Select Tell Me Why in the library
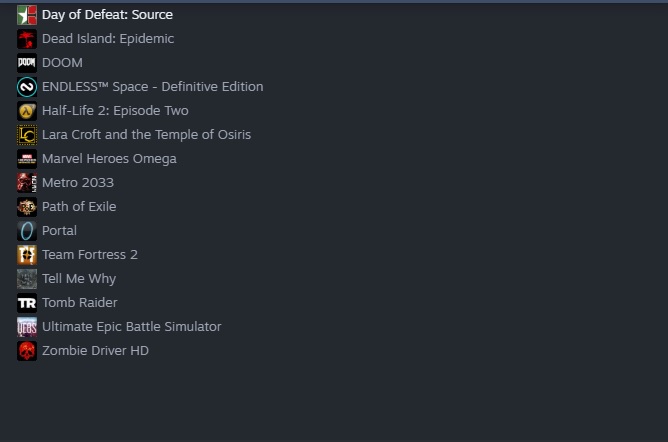The width and height of the screenshot is (668, 442). [x=79, y=279]
